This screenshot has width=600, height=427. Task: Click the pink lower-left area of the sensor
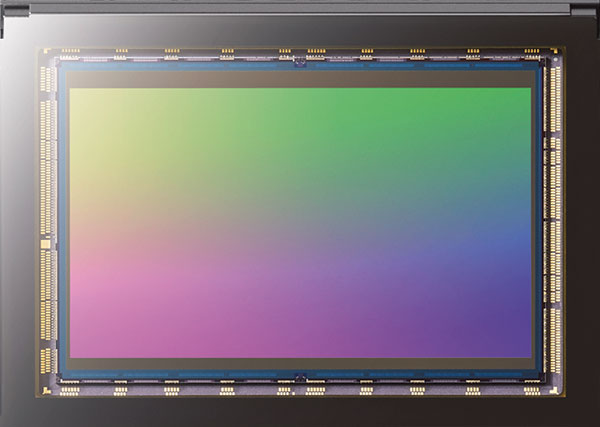coord(130,300)
